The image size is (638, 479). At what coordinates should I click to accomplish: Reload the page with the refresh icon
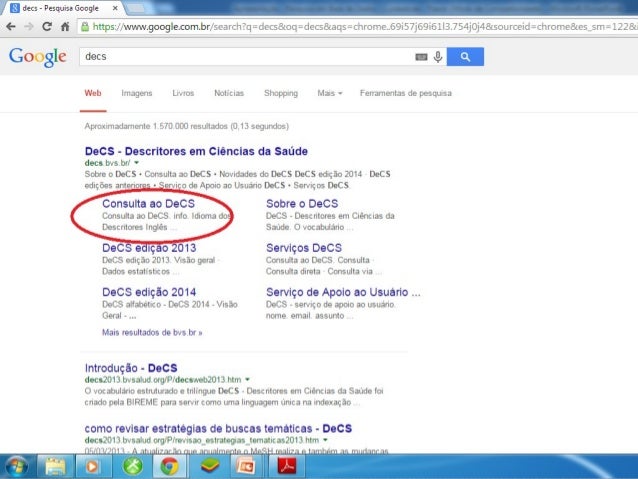click(x=47, y=27)
